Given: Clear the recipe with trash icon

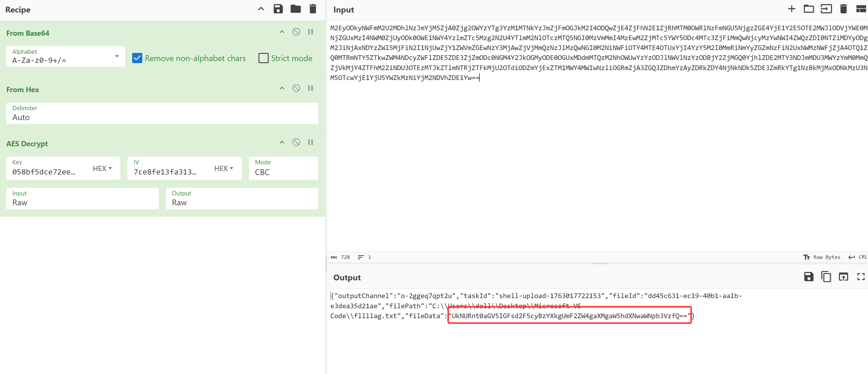Looking at the screenshot, I should pyautogui.click(x=313, y=9).
